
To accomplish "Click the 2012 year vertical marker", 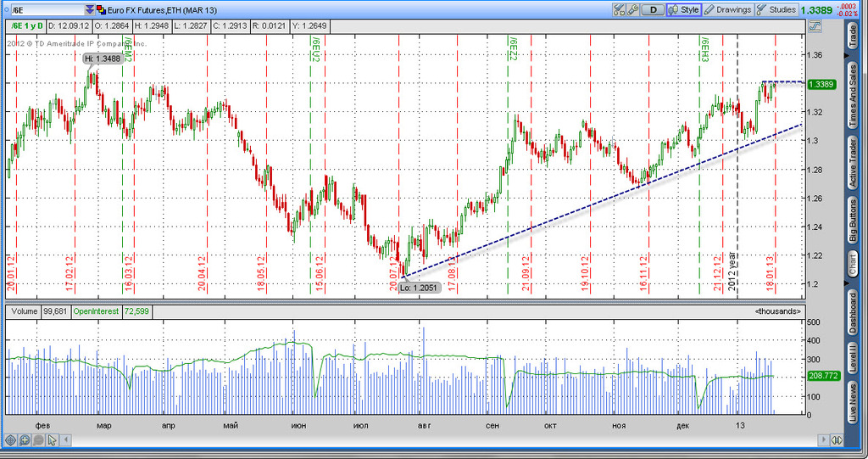I will coord(732,271).
